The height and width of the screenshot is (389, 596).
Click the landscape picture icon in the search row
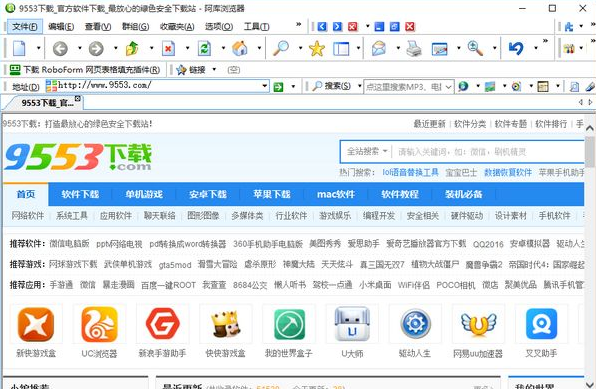pos(490,86)
